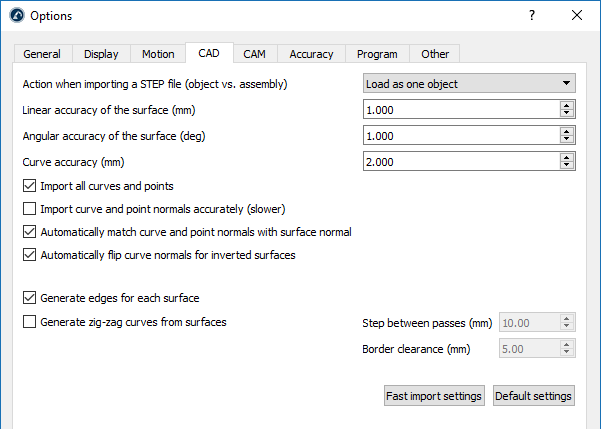Image resolution: width=601 pixels, height=429 pixels.
Task: Increase curve accuracy with up arrow
Action: [x=566, y=157]
